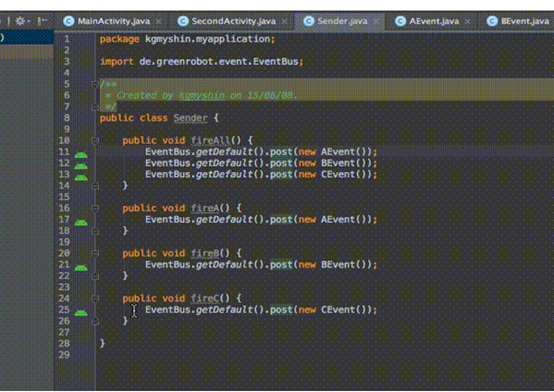Viewport: 554px width, 392px height.
Task: Click the Android gutter icon on line 17
Action: [81, 222]
